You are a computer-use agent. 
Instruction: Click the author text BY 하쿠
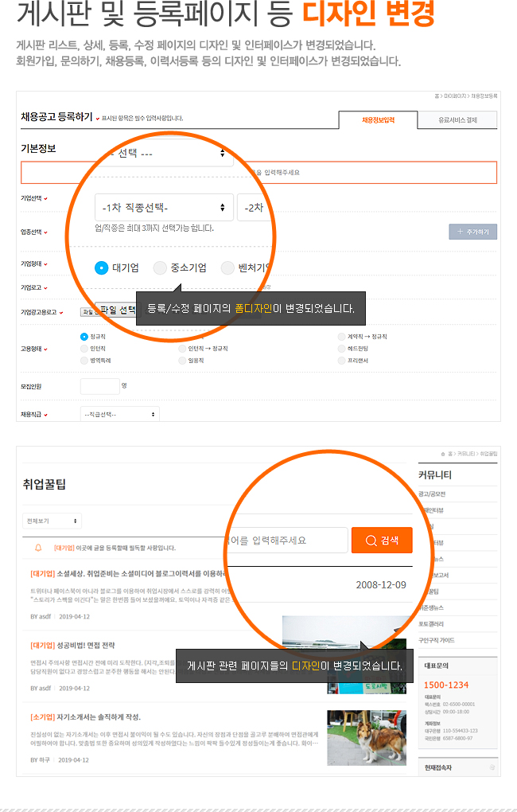pyautogui.click(x=40, y=759)
